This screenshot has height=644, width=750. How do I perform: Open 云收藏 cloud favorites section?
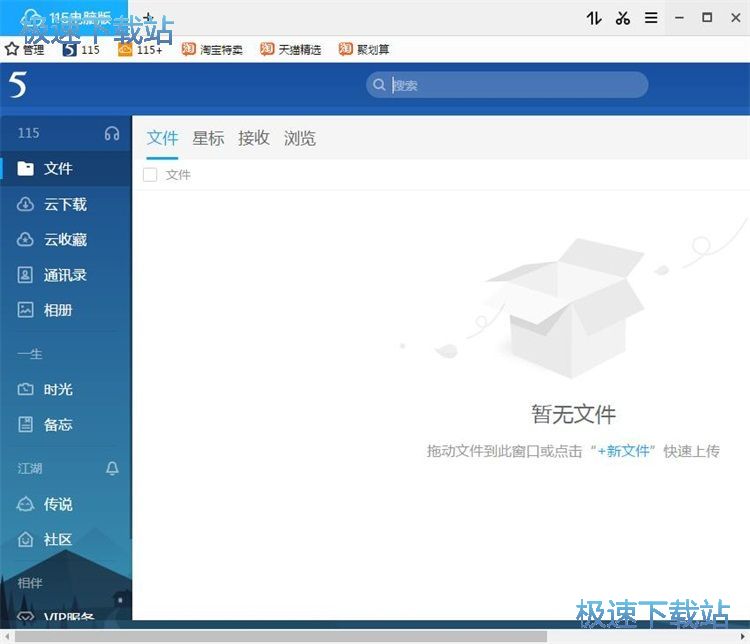(65, 240)
